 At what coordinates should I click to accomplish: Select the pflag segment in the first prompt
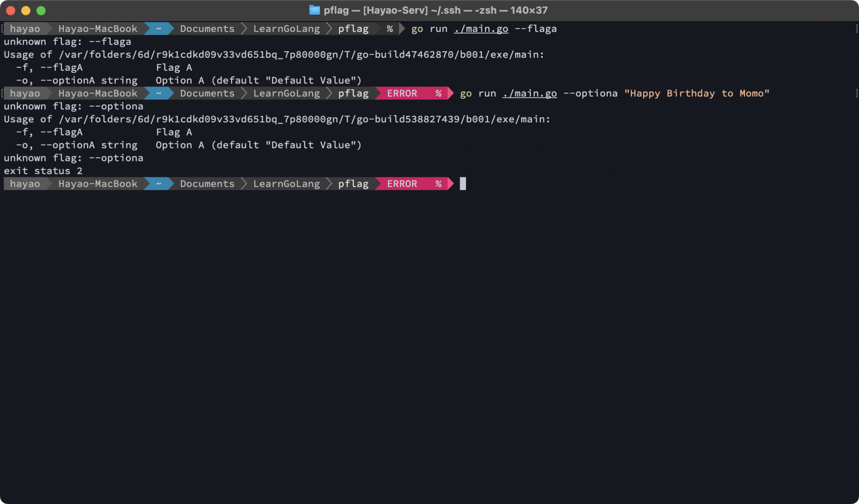pyautogui.click(x=354, y=29)
